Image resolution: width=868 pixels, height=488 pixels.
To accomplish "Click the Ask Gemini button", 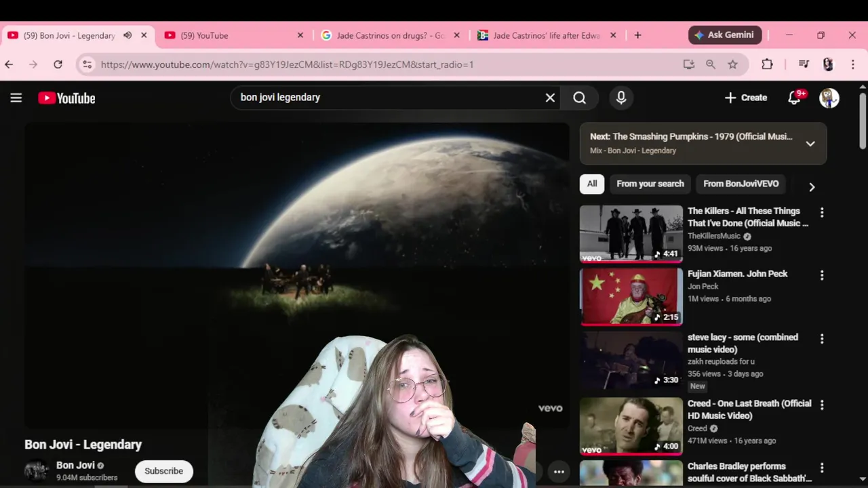I will point(725,35).
